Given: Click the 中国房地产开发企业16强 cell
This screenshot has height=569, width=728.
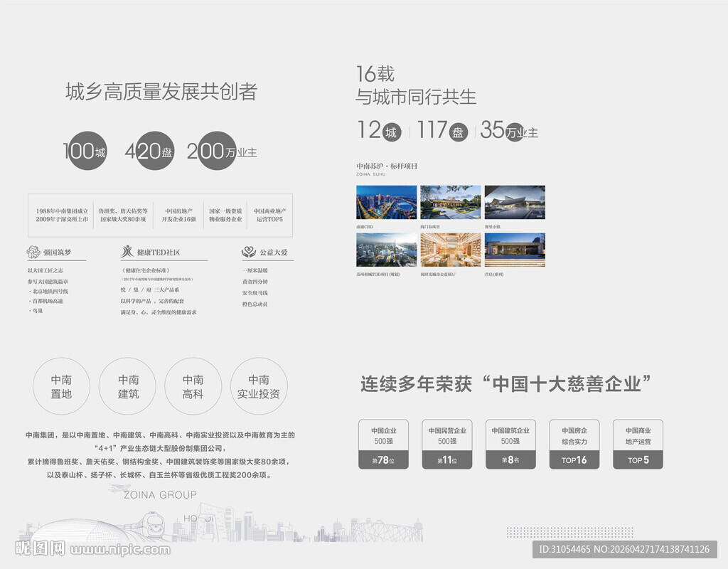Looking at the screenshot, I should click(178, 215).
